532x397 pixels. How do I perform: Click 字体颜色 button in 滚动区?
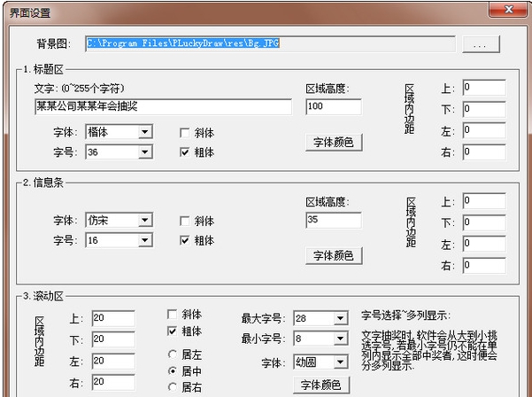point(321,385)
